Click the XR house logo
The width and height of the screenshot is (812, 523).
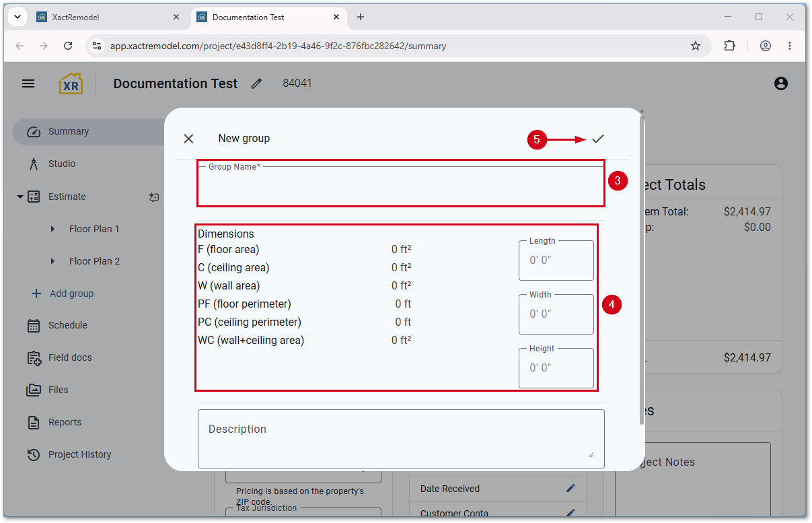(x=71, y=83)
